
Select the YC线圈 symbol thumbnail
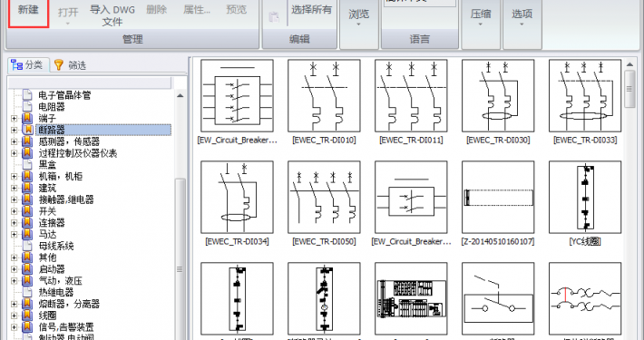pyautogui.click(x=585, y=197)
